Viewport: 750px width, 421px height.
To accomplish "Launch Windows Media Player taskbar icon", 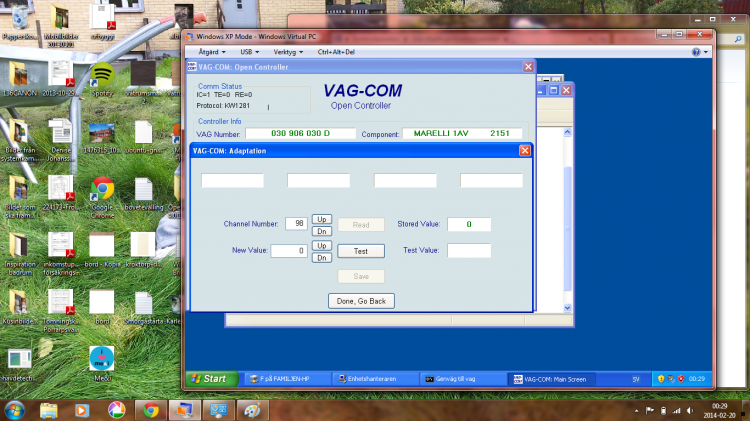I will click(x=82, y=410).
